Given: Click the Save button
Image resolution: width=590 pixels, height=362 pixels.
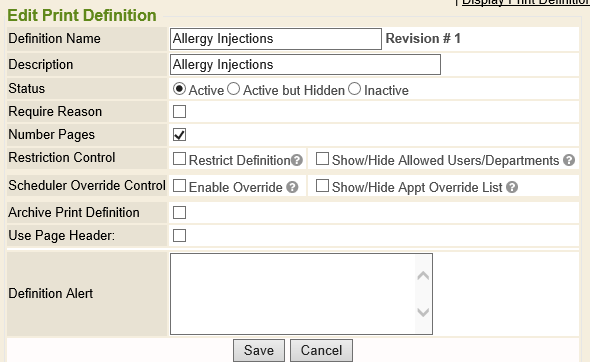Looking at the screenshot, I should pyautogui.click(x=259, y=350).
